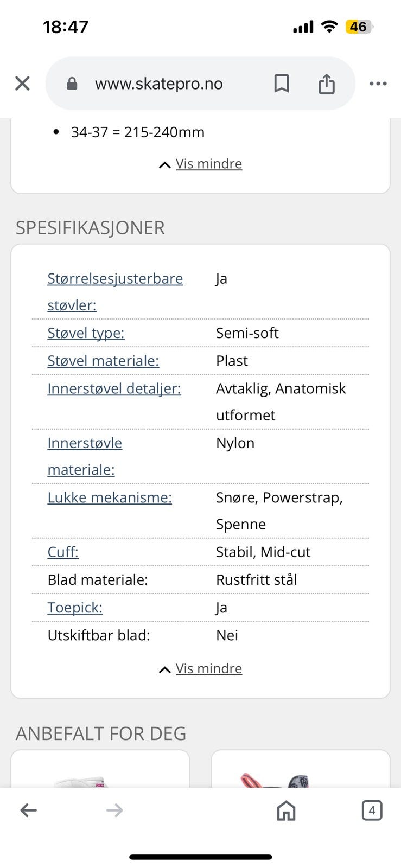401x868 pixels.
Task: Open the Størrelsesjusterbare støvler link
Action: (115, 279)
